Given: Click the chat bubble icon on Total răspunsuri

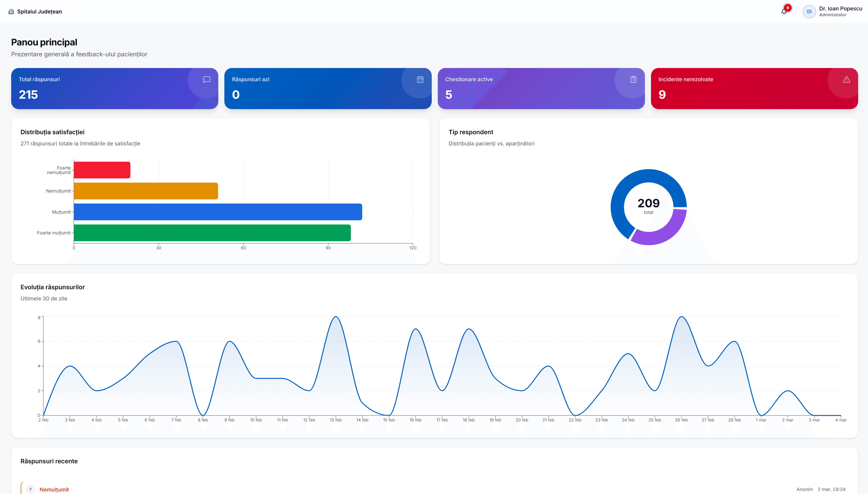Looking at the screenshot, I should 207,79.
